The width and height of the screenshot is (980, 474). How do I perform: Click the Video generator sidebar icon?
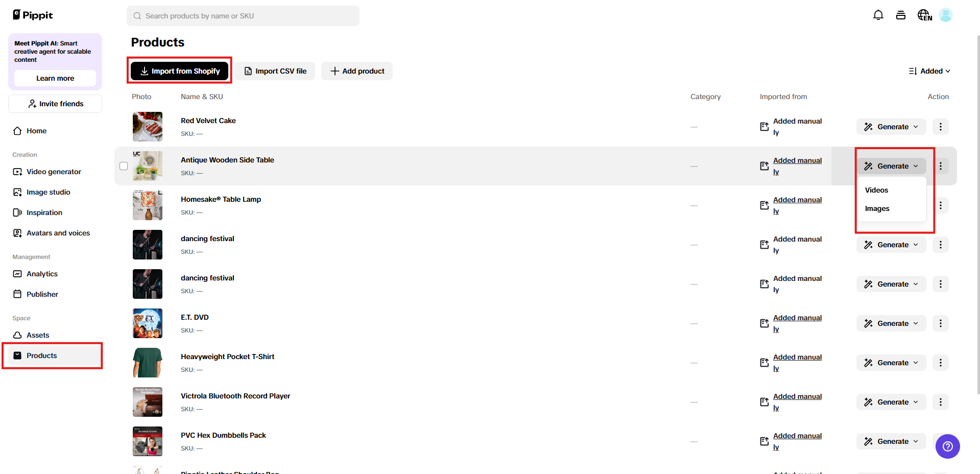[18, 172]
